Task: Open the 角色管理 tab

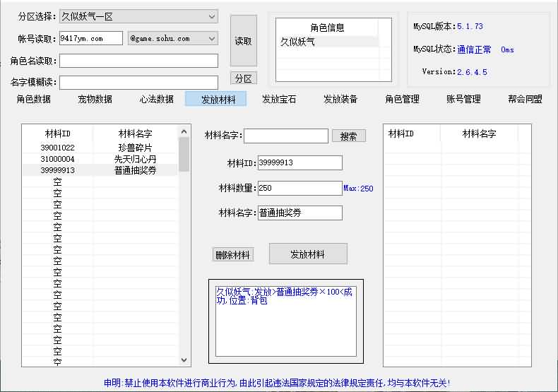Action: click(x=402, y=99)
